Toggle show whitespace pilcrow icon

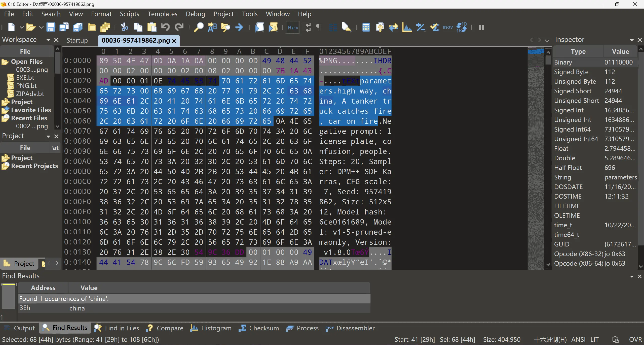(x=319, y=27)
